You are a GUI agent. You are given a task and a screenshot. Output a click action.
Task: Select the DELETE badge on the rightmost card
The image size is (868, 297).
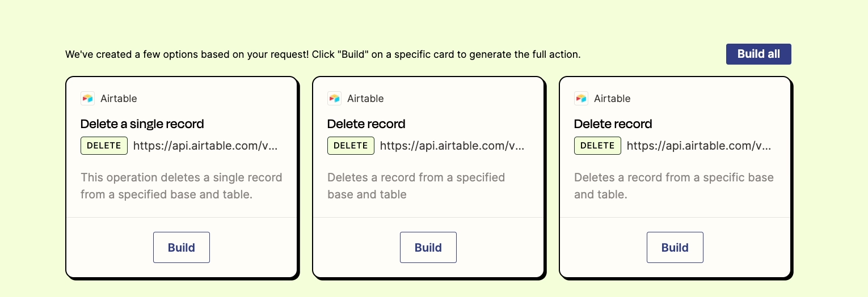coord(597,146)
